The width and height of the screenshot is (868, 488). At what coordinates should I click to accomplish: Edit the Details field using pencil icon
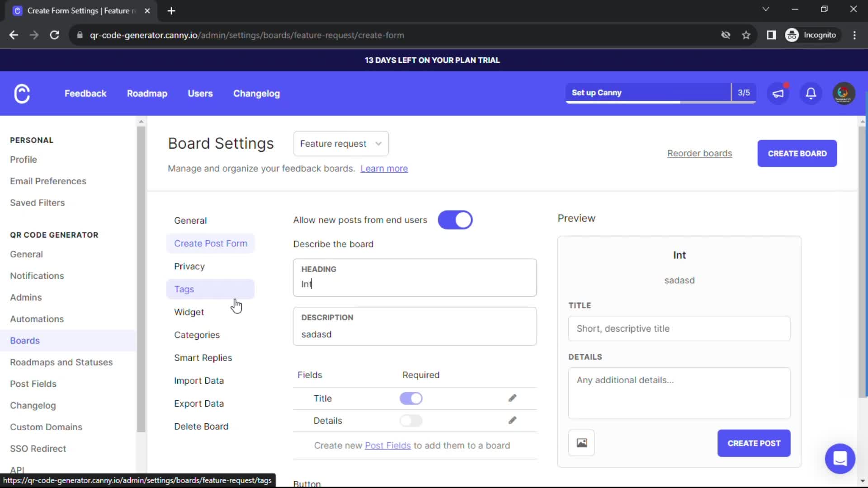coord(512,420)
